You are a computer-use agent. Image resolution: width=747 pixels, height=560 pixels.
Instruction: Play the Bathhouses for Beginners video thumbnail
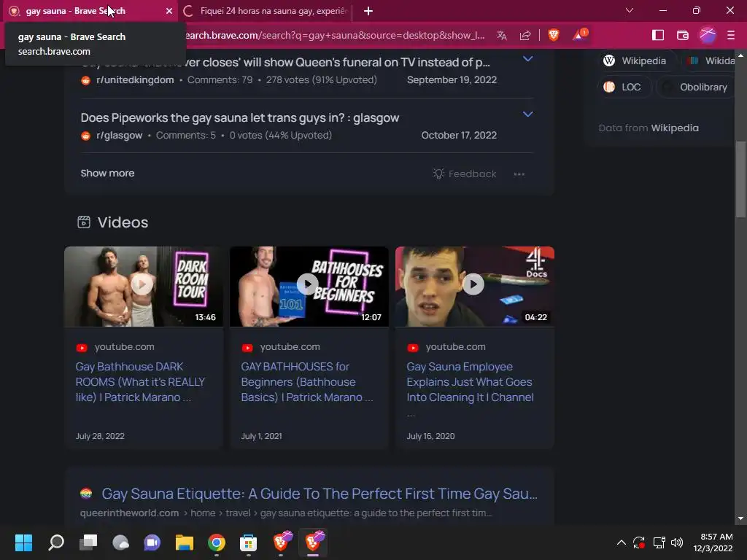click(309, 286)
